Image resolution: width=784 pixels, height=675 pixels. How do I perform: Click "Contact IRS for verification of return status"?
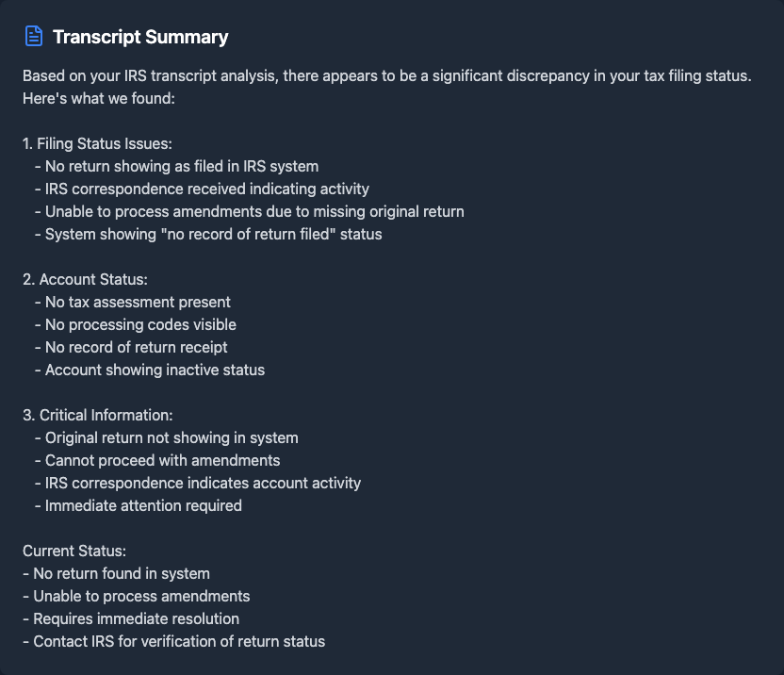tap(173, 641)
